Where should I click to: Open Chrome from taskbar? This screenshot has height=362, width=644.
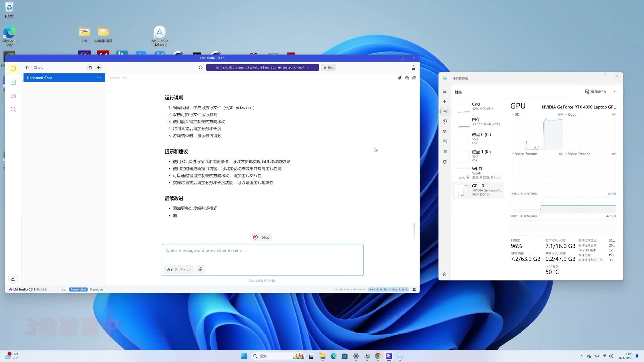(378, 356)
